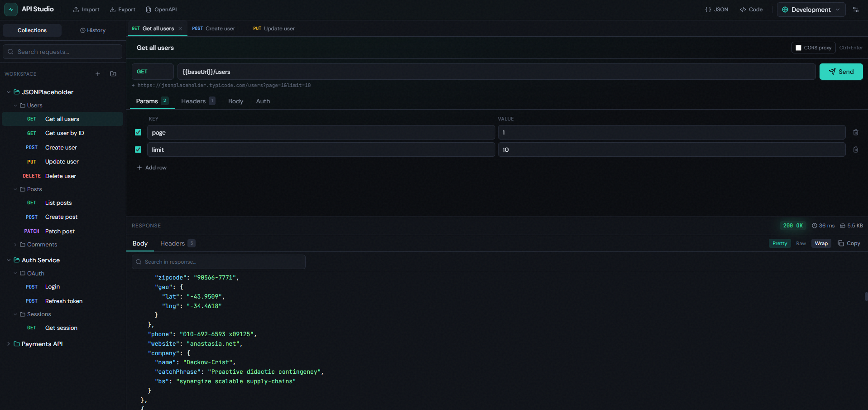Open Patch post request
The width and height of the screenshot is (868, 410).
(62, 231)
